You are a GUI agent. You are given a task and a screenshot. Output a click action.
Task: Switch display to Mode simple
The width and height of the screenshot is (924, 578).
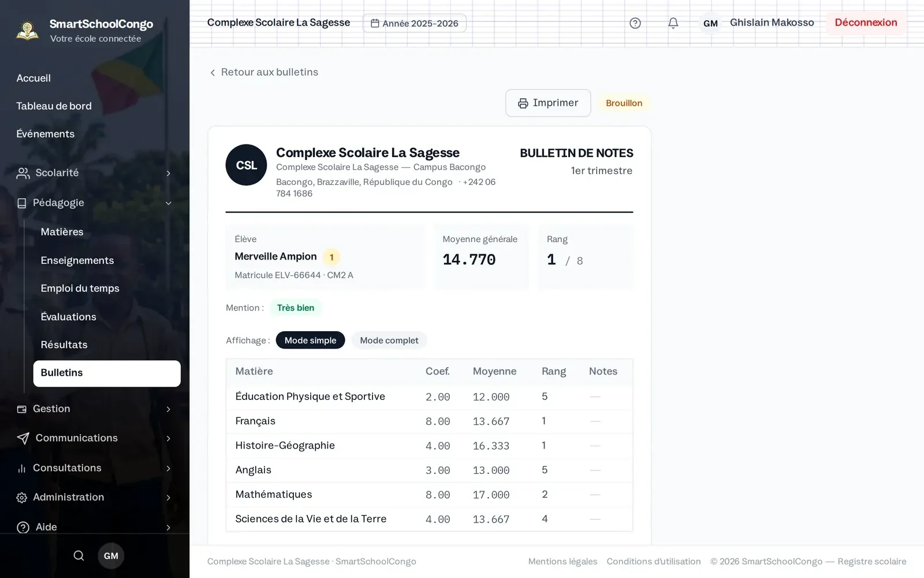point(310,340)
